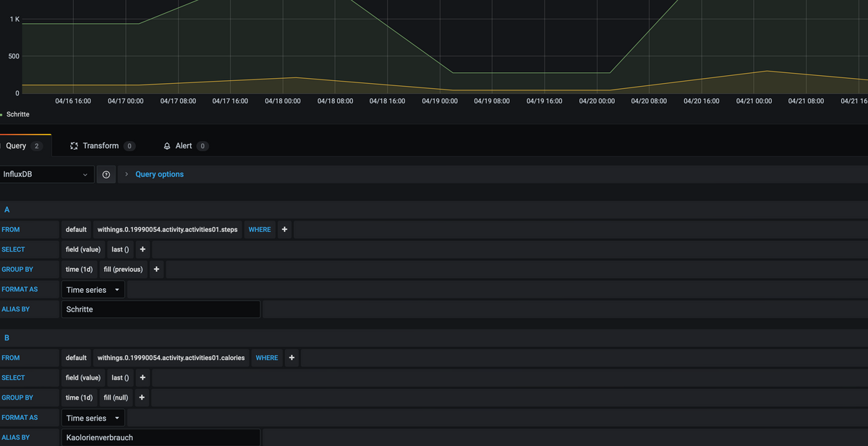Add SELECT function plus in query B

pos(142,377)
